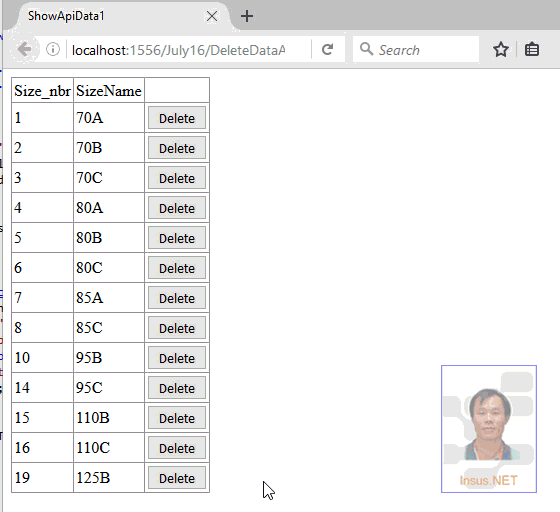Delete the 80B row

pyautogui.click(x=177, y=238)
